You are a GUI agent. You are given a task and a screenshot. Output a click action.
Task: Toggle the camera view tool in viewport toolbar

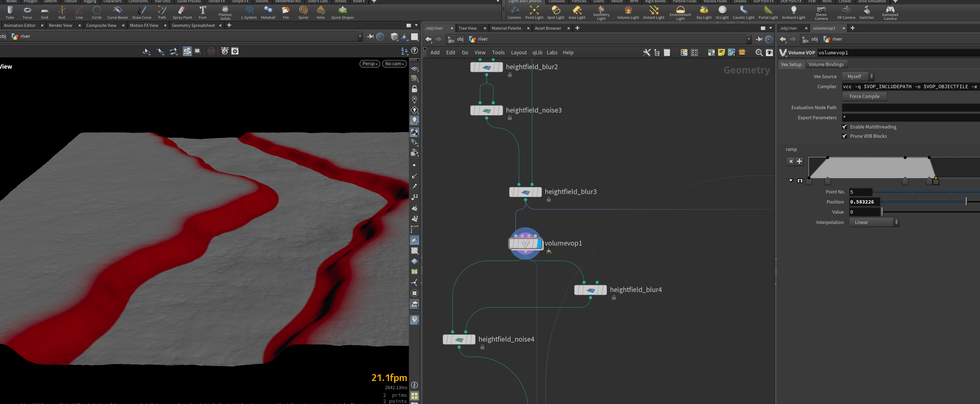point(187,51)
